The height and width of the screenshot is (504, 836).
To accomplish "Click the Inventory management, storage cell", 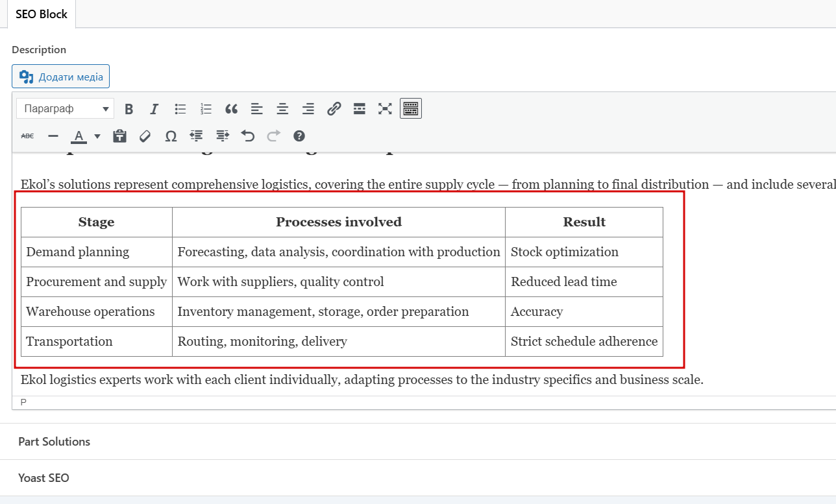I will pos(339,312).
